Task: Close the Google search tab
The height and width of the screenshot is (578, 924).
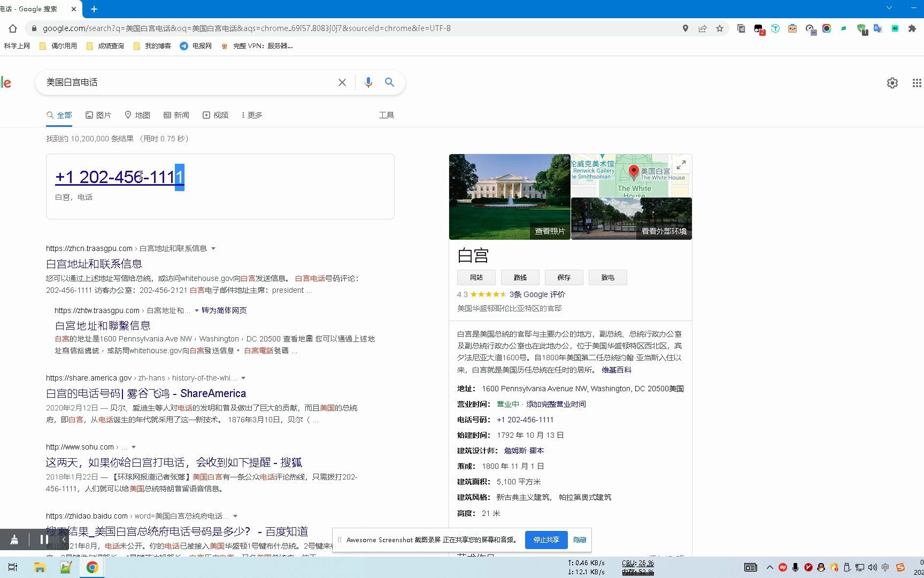Action: point(74,9)
